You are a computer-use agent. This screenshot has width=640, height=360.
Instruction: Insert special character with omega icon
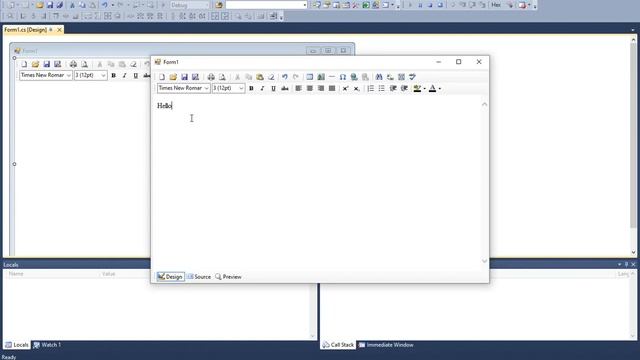[x=342, y=77]
